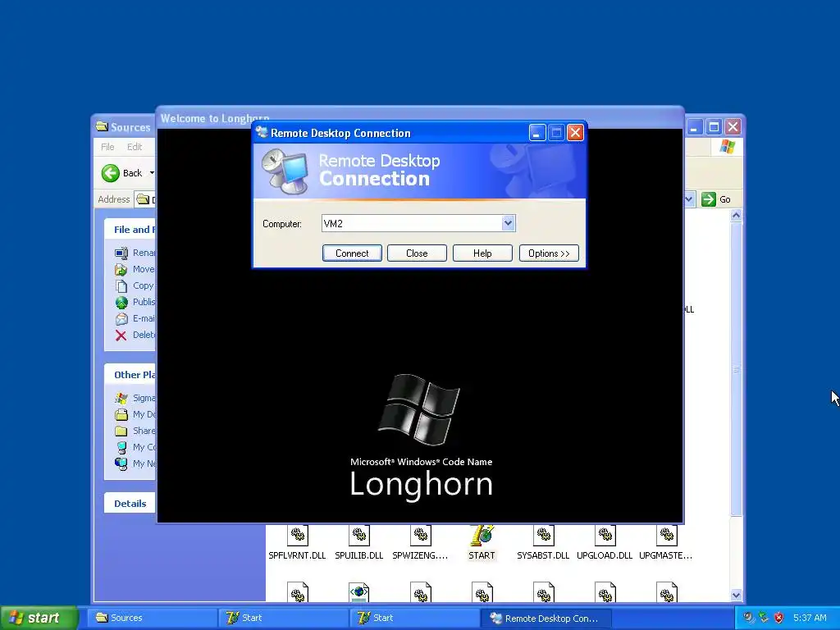Open the My Computer icon in Other Places
This screenshot has width=840, height=630.
click(121, 447)
